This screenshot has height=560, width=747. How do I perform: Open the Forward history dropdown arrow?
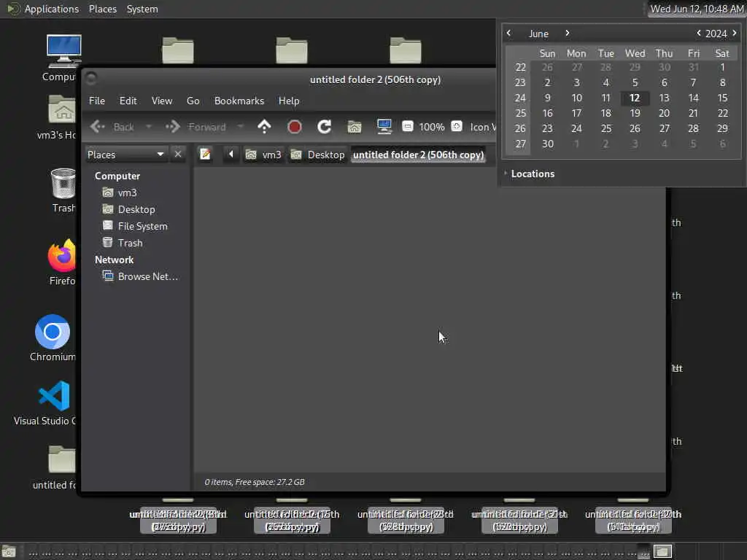[241, 127]
